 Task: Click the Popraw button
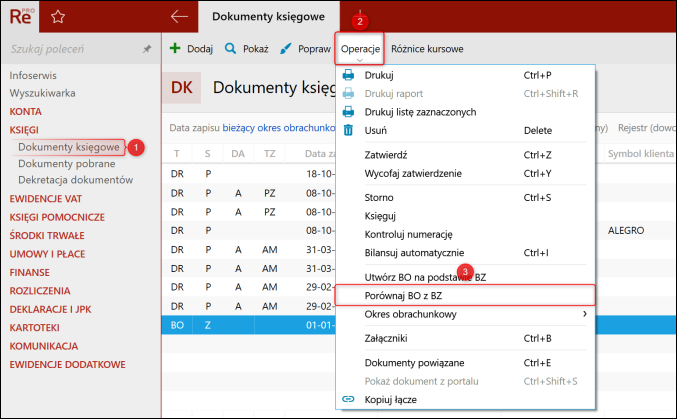point(305,48)
